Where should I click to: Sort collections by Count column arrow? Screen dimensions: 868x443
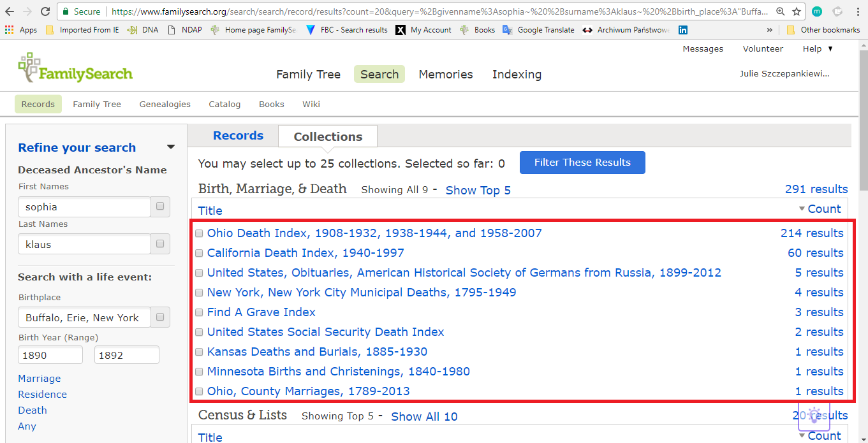click(802, 209)
